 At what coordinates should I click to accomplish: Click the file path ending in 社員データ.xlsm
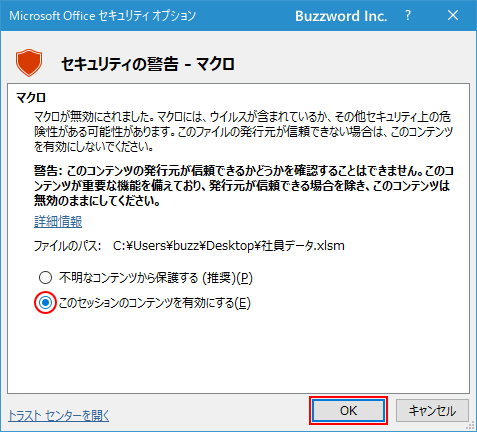[x=229, y=246]
